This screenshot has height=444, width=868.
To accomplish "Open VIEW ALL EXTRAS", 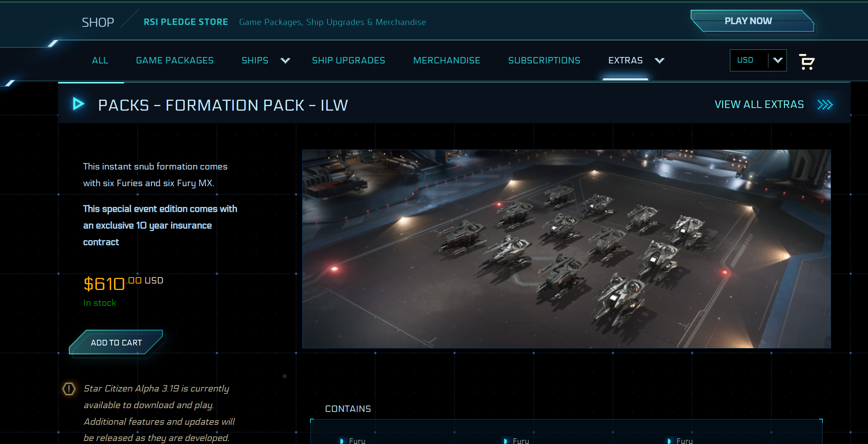I will coord(759,104).
